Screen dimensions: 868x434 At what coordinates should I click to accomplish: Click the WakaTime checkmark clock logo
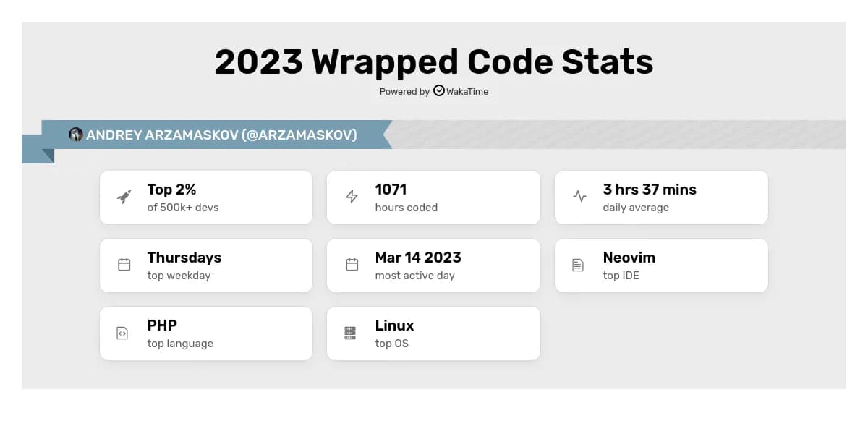click(439, 91)
